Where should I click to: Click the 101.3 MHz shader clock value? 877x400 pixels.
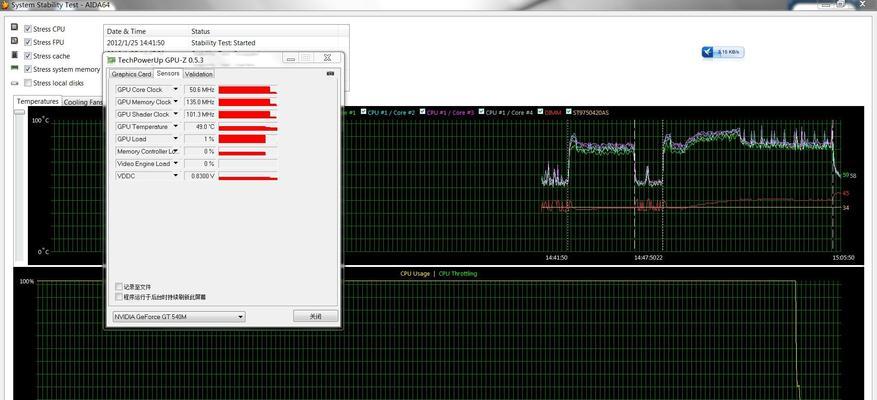[200, 114]
